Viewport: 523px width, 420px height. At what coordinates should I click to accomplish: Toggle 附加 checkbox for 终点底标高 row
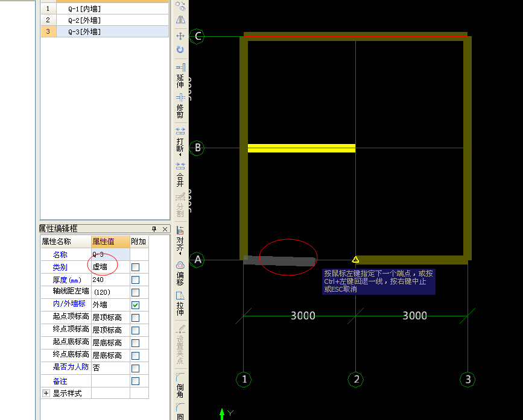pyautogui.click(x=135, y=356)
